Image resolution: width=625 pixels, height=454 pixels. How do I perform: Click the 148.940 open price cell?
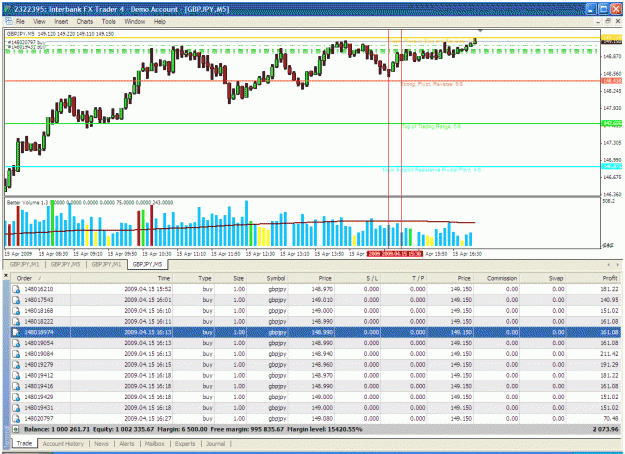[x=322, y=354]
